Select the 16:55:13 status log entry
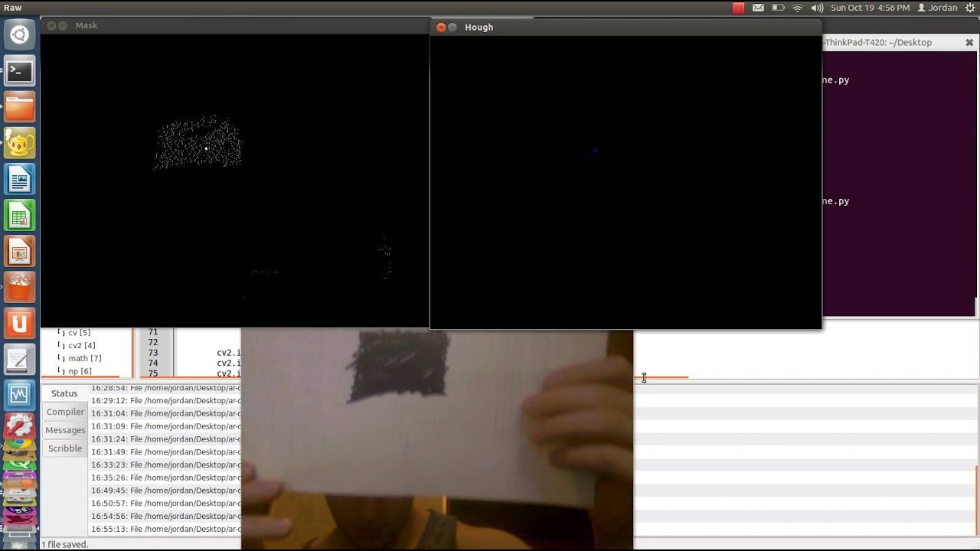Screen dimensions: 980x551 (x=166, y=530)
